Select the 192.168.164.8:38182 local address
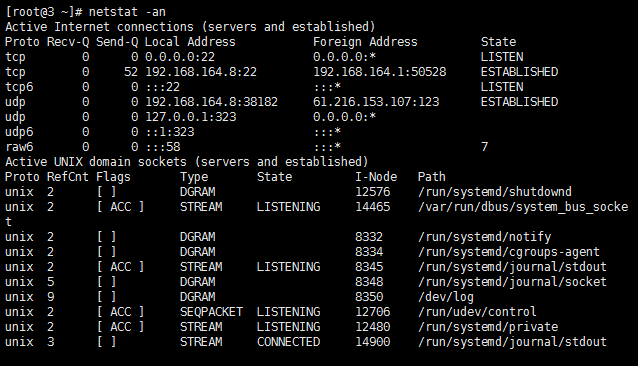Viewport: 638px width, 366px height. [x=212, y=102]
